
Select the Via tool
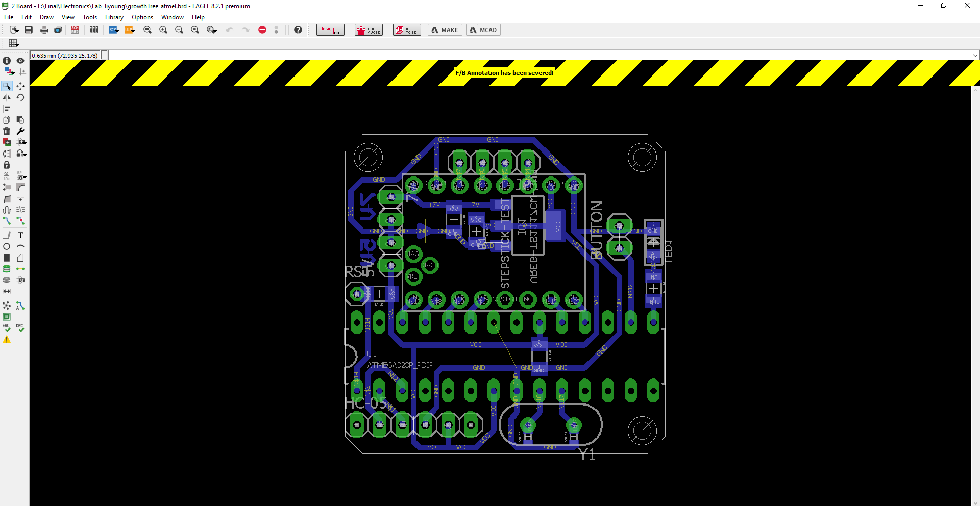pyautogui.click(x=7, y=269)
